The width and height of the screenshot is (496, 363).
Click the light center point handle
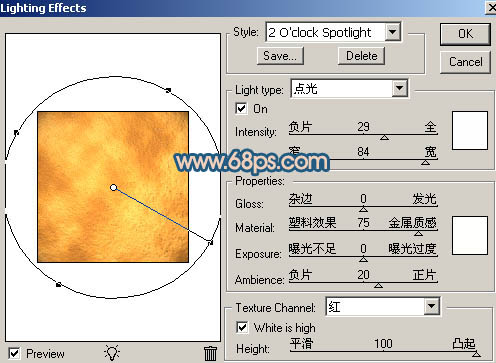click(x=113, y=188)
